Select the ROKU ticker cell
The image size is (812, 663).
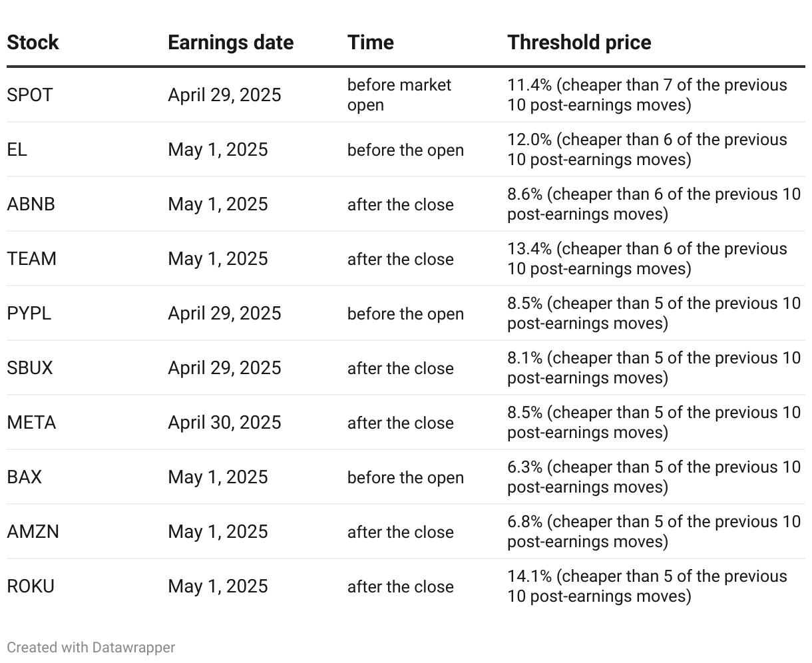(31, 586)
